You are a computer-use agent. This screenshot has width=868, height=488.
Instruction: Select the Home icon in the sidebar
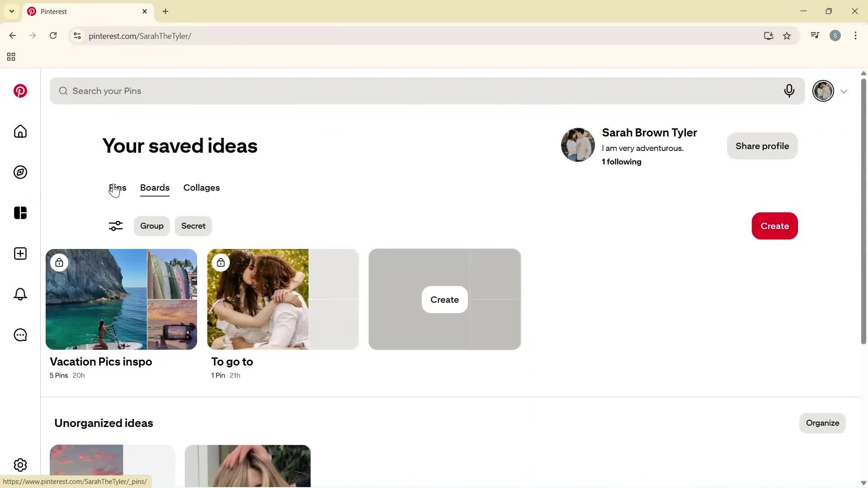coord(20,131)
